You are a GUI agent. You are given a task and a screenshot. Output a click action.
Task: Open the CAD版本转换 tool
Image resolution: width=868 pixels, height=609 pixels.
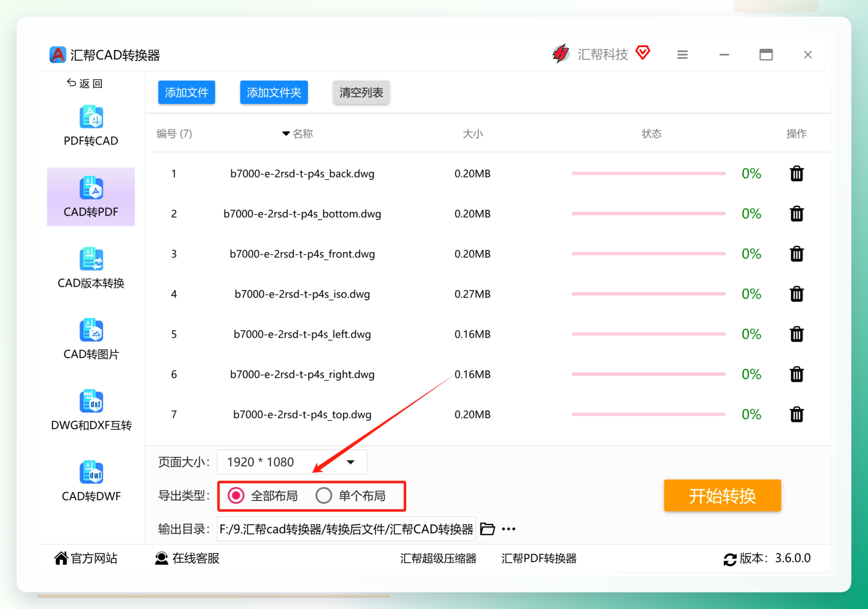click(91, 268)
